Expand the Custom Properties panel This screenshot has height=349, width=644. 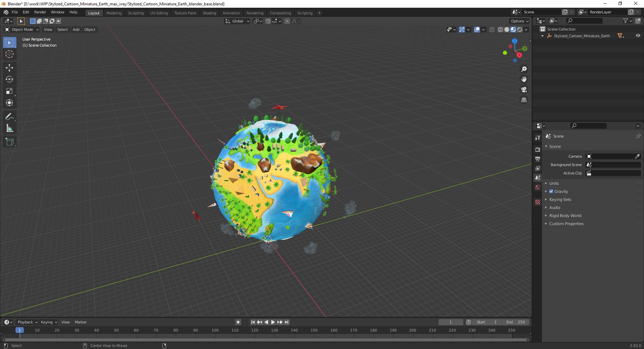point(566,223)
